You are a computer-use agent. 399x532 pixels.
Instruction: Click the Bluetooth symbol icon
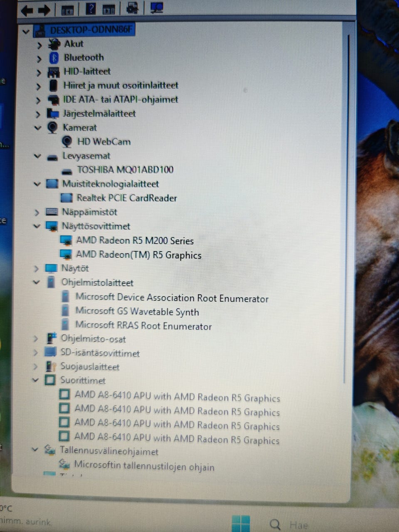click(54, 58)
